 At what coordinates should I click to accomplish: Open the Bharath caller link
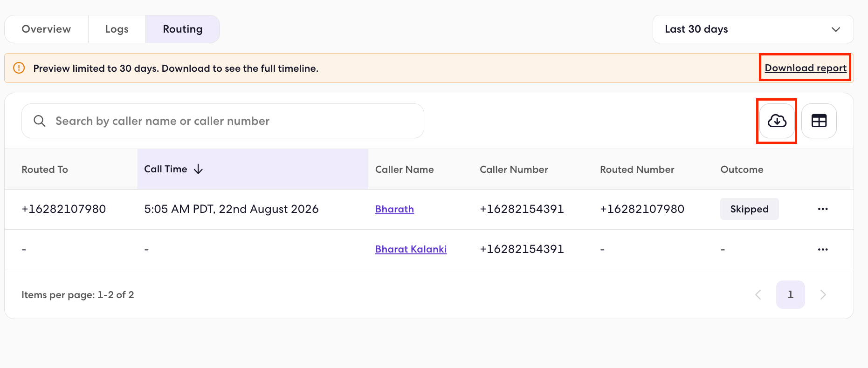pyautogui.click(x=394, y=209)
